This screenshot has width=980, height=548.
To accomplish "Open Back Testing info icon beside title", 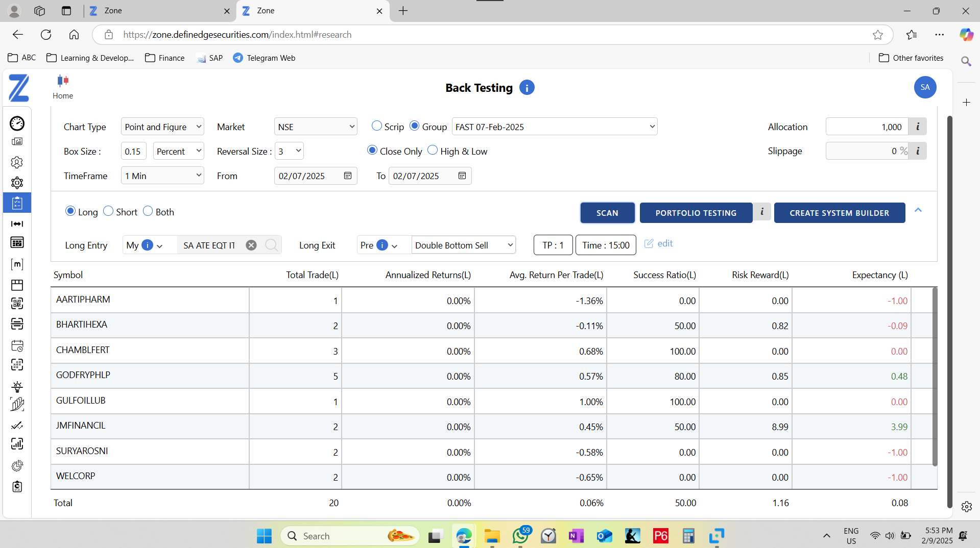I will (527, 88).
